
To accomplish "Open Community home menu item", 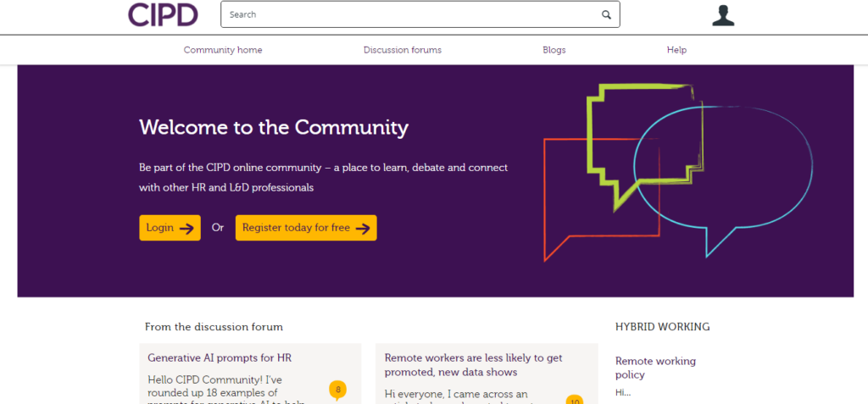I will point(223,50).
